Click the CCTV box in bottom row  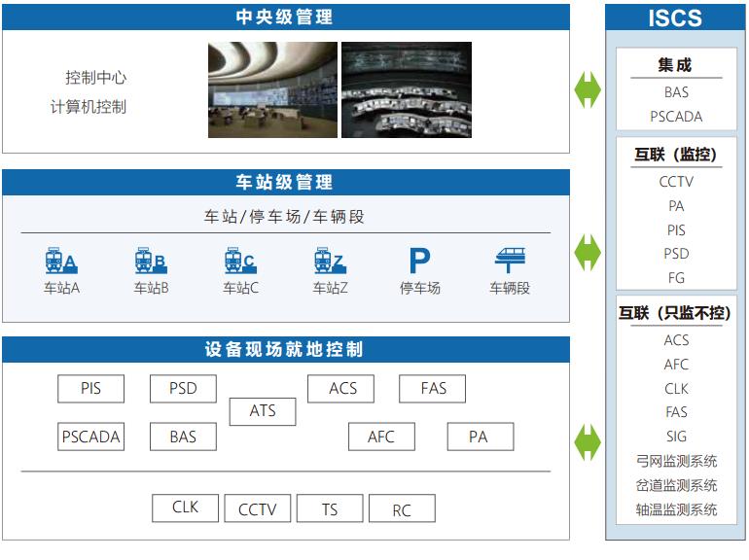pos(258,508)
